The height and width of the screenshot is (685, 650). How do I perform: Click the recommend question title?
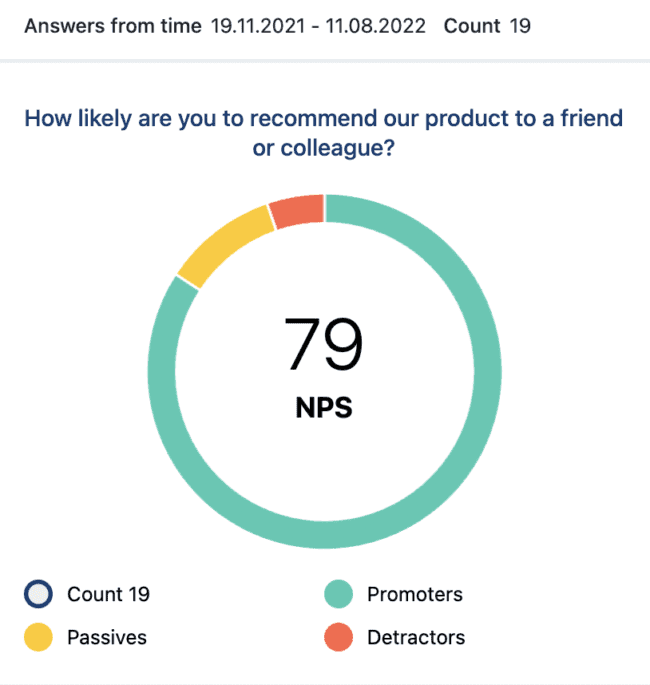(324, 133)
